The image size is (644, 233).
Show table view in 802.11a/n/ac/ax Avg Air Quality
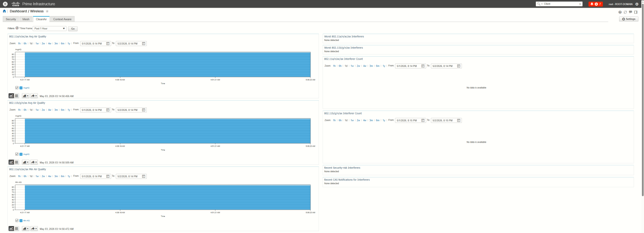tap(16, 96)
